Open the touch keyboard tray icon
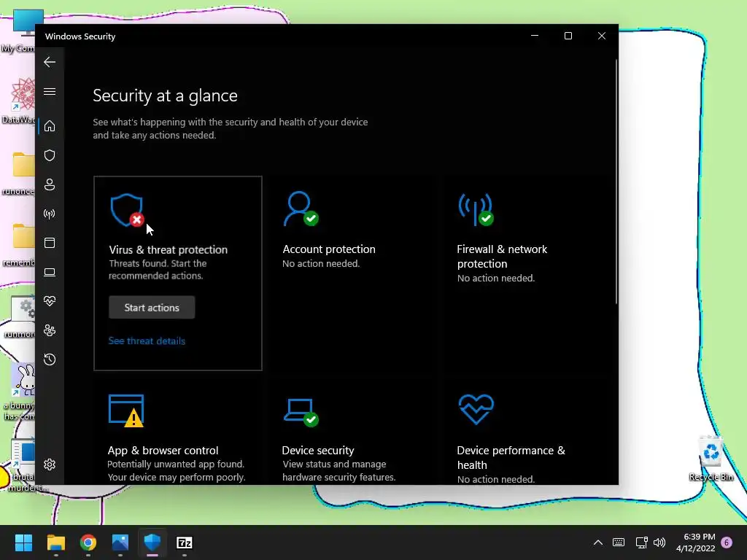 [619, 542]
